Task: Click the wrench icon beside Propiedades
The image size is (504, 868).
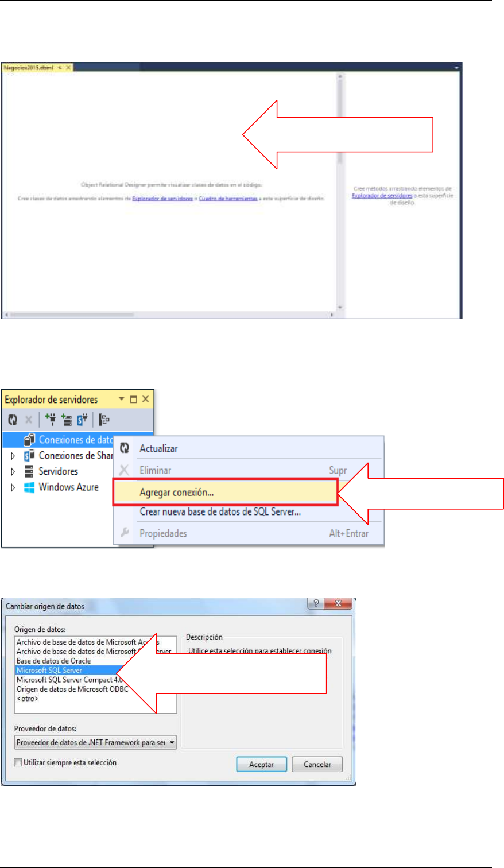Action: [x=125, y=533]
